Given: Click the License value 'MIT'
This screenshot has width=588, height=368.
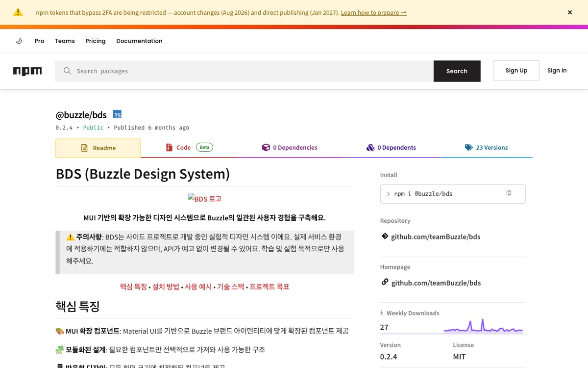Looking at the screenshot, I should [x=459, y=357].
